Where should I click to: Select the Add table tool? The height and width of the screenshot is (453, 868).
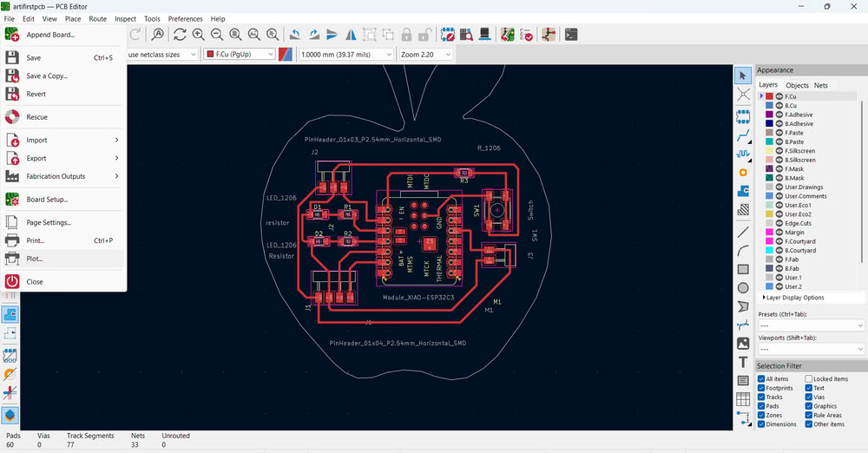coord(743,399)
